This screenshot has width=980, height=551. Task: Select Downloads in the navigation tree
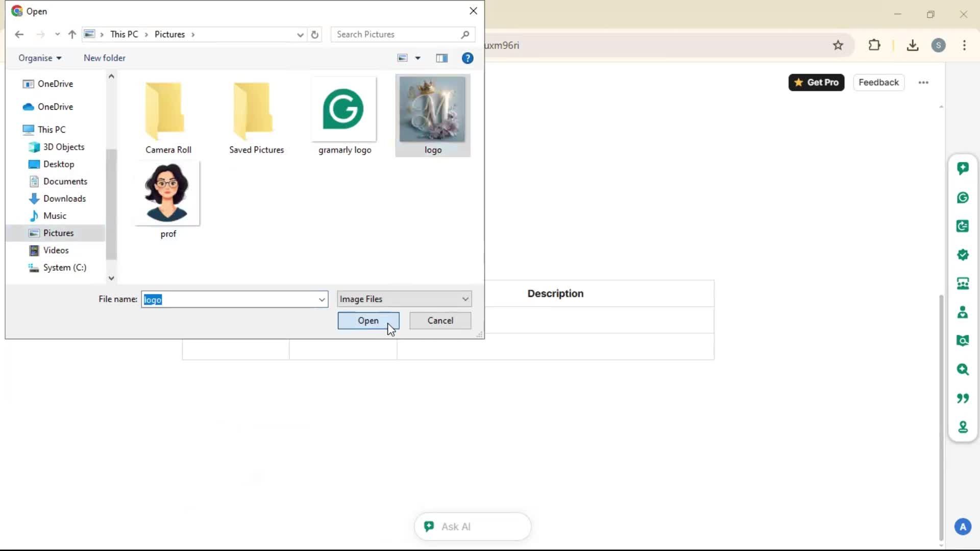[64, 198]
